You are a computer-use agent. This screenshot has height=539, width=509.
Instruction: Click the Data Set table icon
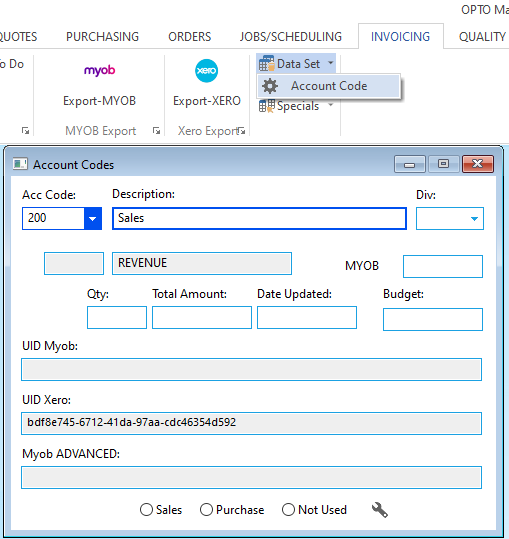coord(267,64)
